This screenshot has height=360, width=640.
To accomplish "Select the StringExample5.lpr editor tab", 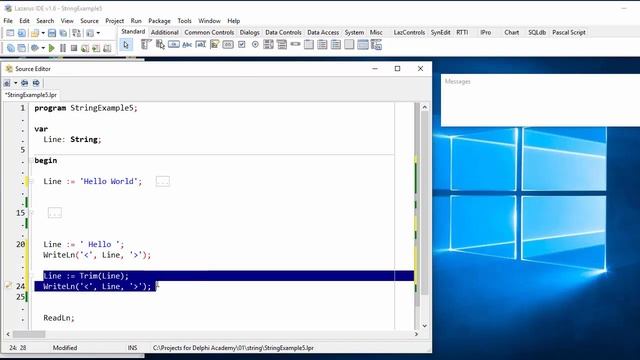I will 31,95.
